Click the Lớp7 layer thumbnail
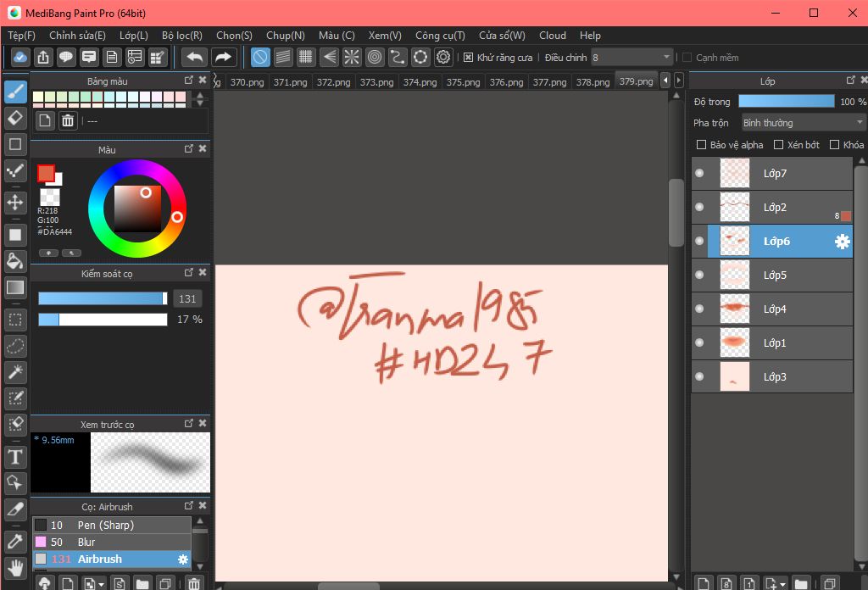The width and height of the screenshot is (868, 590). point(735,173)
